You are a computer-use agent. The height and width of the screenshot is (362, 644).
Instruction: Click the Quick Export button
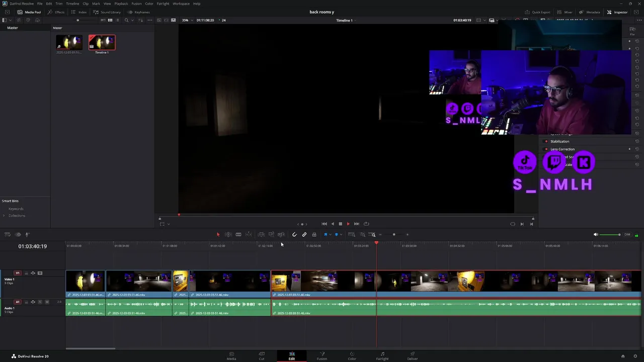(x=538, y=12)
